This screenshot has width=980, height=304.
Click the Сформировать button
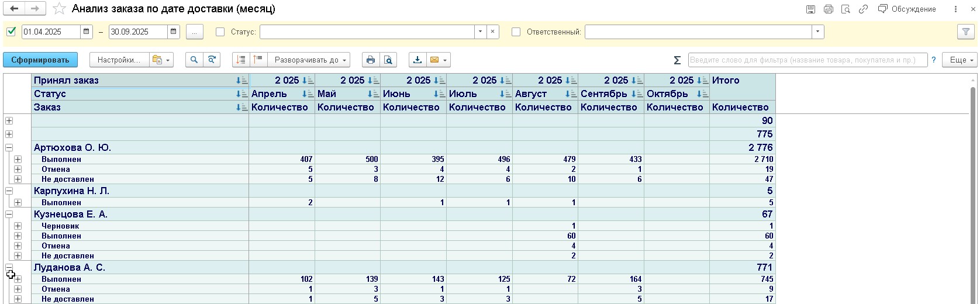point(40,60)
